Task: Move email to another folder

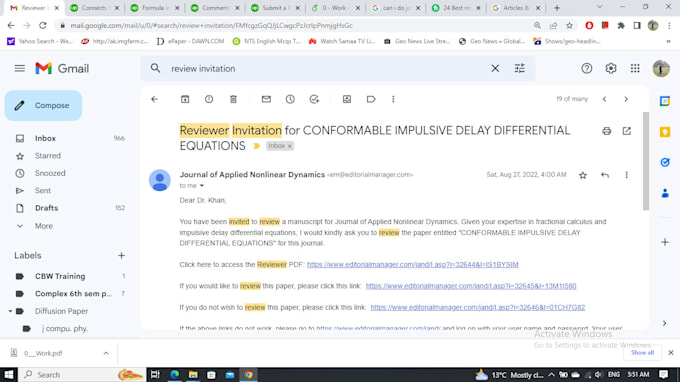Action: [347, 99]
